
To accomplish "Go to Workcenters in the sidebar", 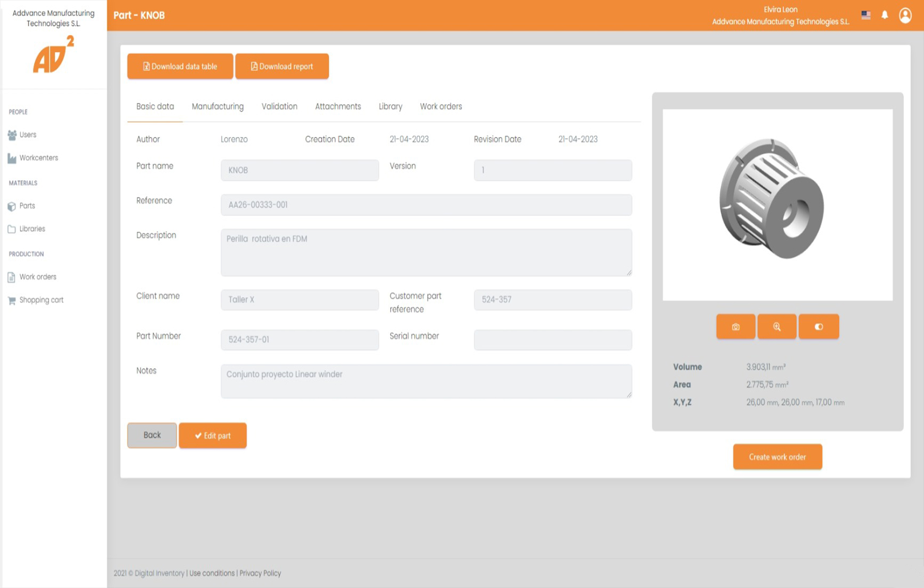I will tap(38, 158).
